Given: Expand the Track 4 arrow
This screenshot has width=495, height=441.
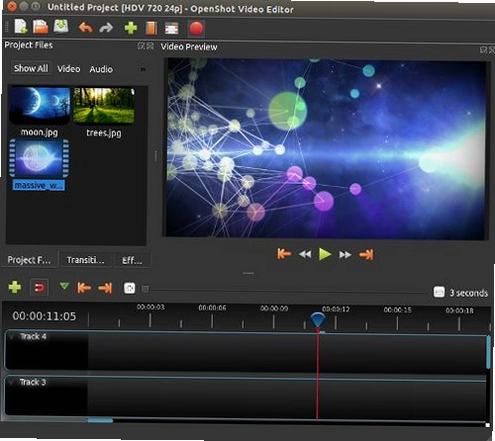Looking at the screenshot, I should point(12,336).
